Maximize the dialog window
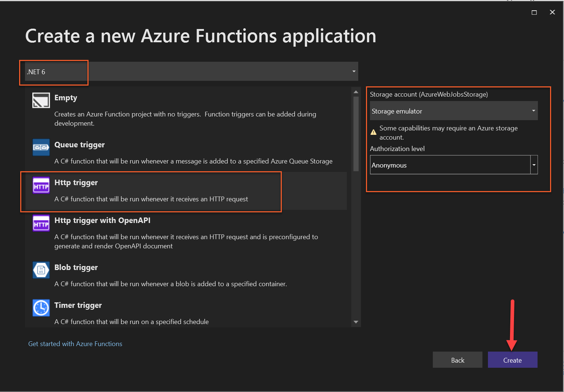Viewport: 564px width, 392px height. coord(534,12)
